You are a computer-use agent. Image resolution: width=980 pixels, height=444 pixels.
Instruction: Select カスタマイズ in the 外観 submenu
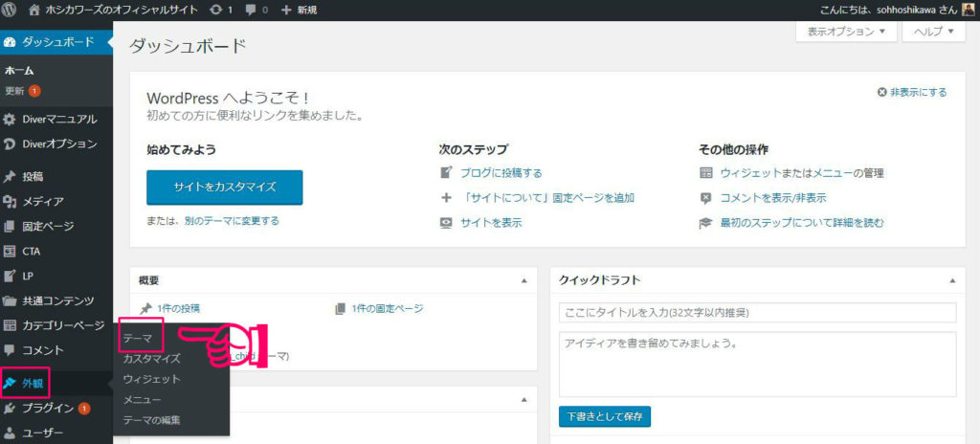tap(152, 358)
